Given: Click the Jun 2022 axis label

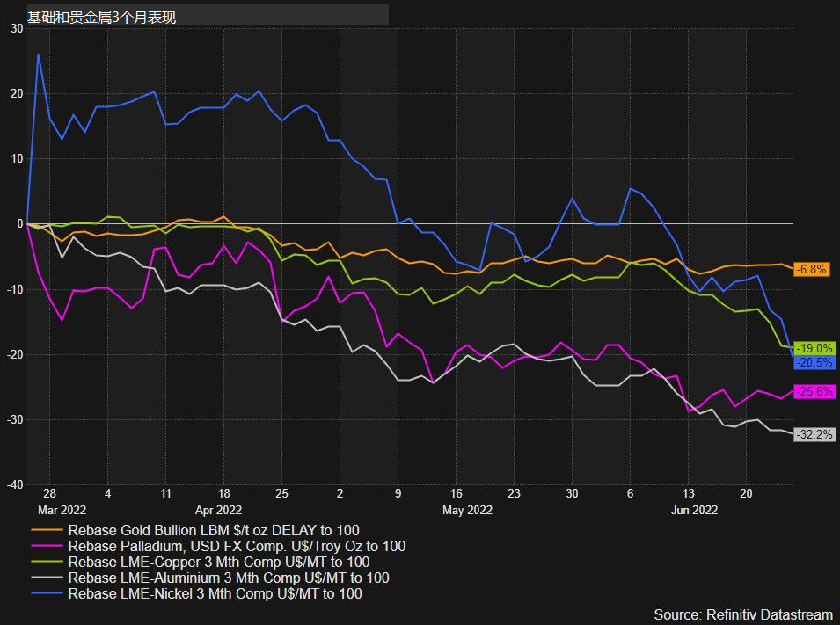Looking at the screenshot, I should (694, 510).
